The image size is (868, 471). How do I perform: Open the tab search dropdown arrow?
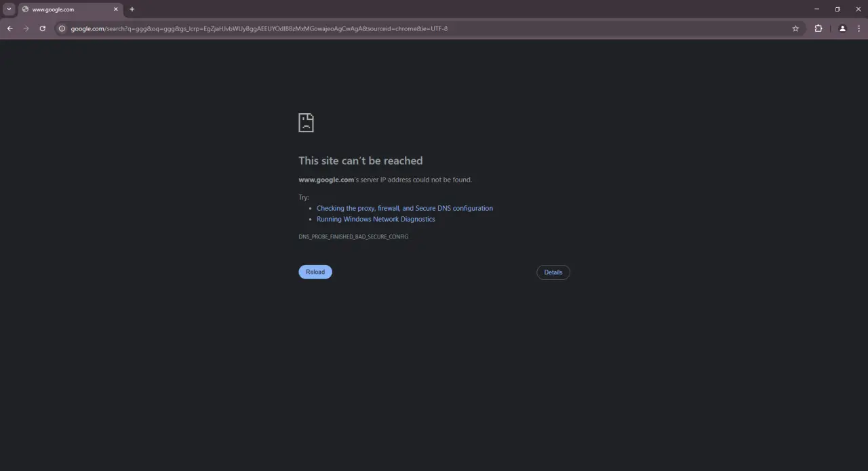point(9,9)
